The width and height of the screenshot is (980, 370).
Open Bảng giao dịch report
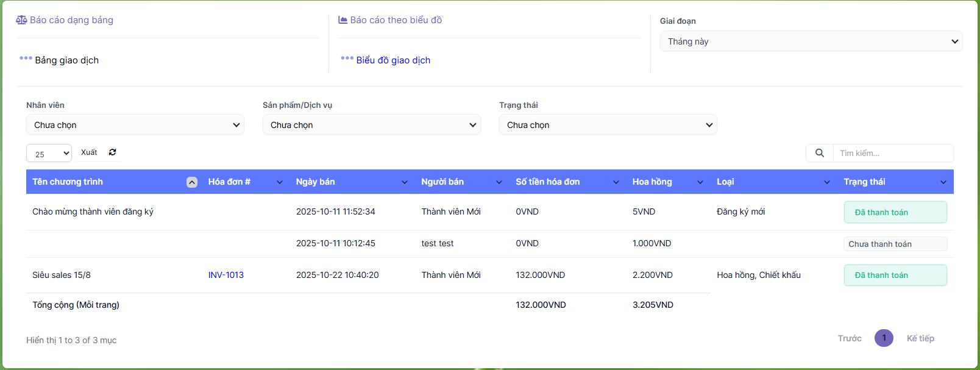tap(66, 60)
